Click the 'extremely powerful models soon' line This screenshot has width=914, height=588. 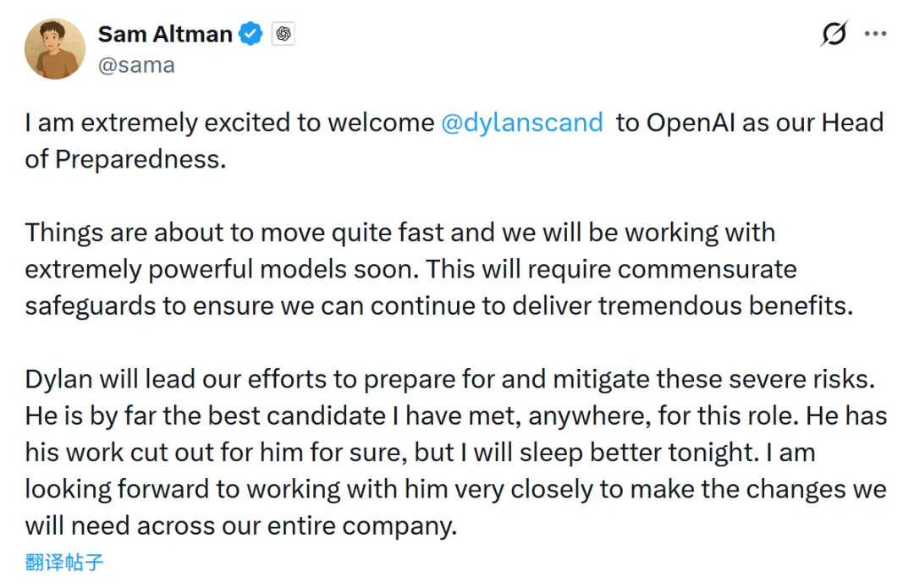tap(410, 269)
